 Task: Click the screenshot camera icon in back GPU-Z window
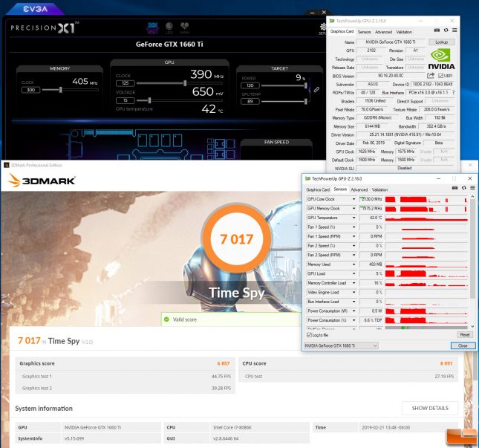coord(437,30)
